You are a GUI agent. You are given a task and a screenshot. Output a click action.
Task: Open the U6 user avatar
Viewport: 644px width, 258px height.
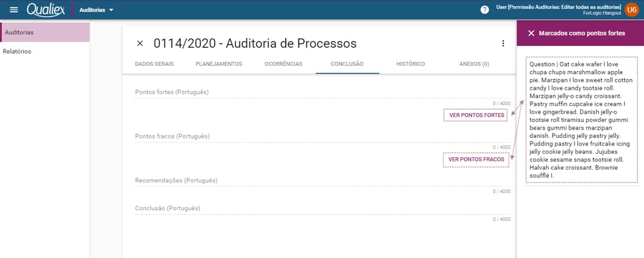pyautogui.click(x=632, y=10)
